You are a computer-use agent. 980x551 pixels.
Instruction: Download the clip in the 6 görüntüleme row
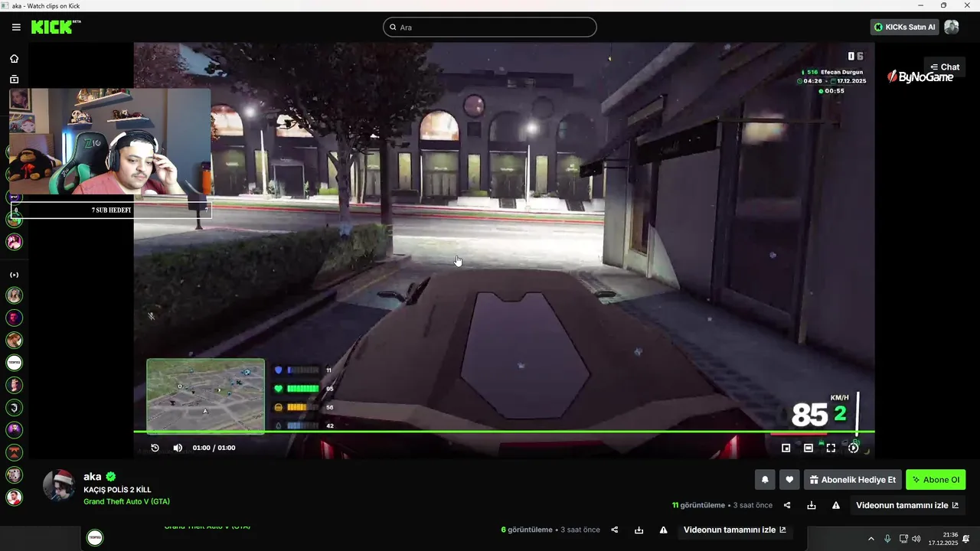pos(639,530)
